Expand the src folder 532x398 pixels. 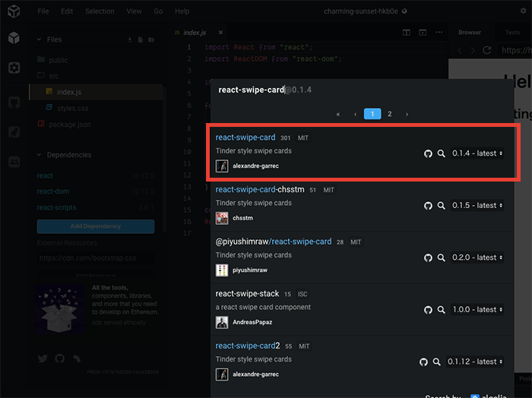tap(48, 76)
